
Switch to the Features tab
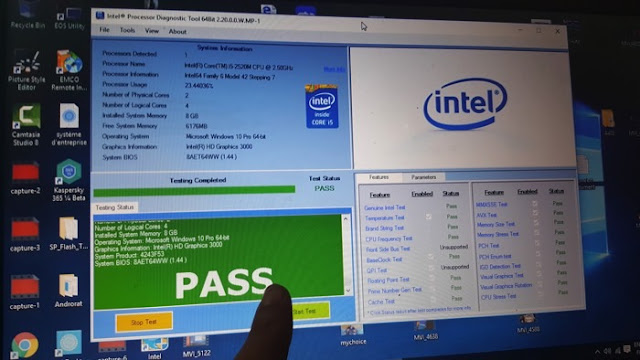tap(379, 177)
